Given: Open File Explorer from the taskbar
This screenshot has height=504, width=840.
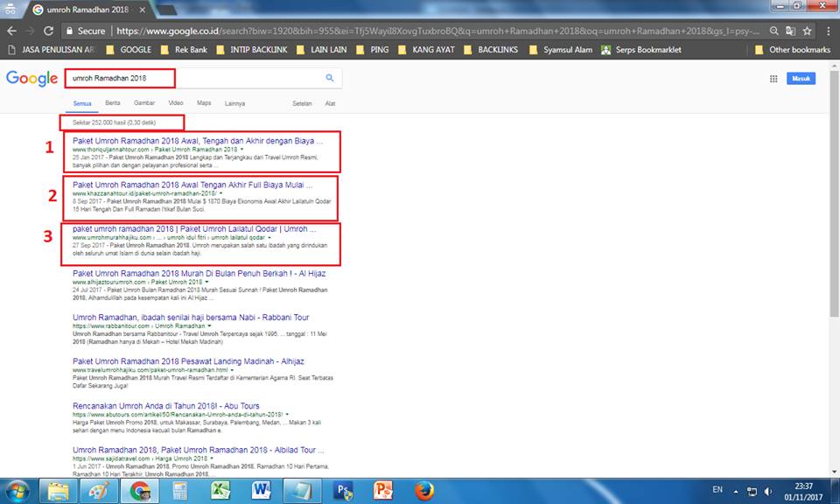Looking at the screenshot, I should pyautogui.click(x=59, y=491).
